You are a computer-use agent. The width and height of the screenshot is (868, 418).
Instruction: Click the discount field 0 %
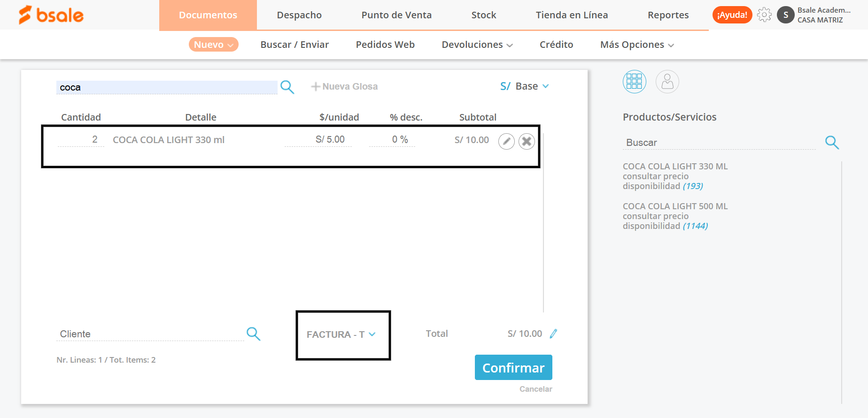pos(392,139)
